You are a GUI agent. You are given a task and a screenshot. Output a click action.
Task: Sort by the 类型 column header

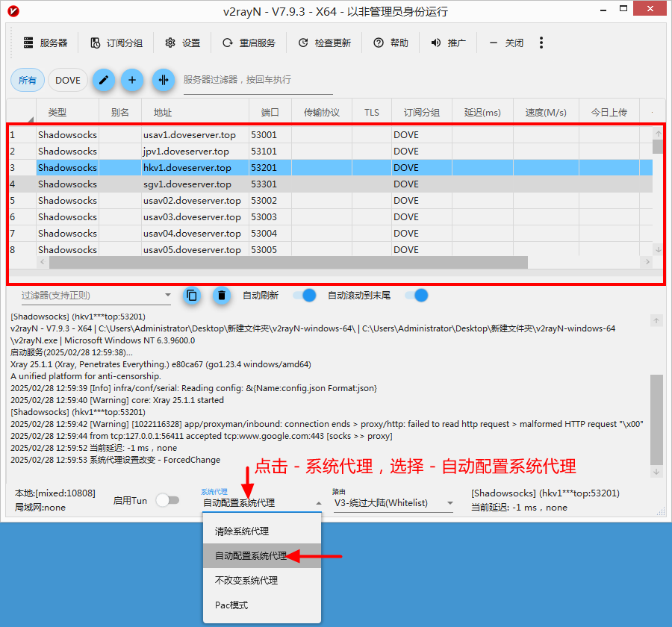coord(67,112)
